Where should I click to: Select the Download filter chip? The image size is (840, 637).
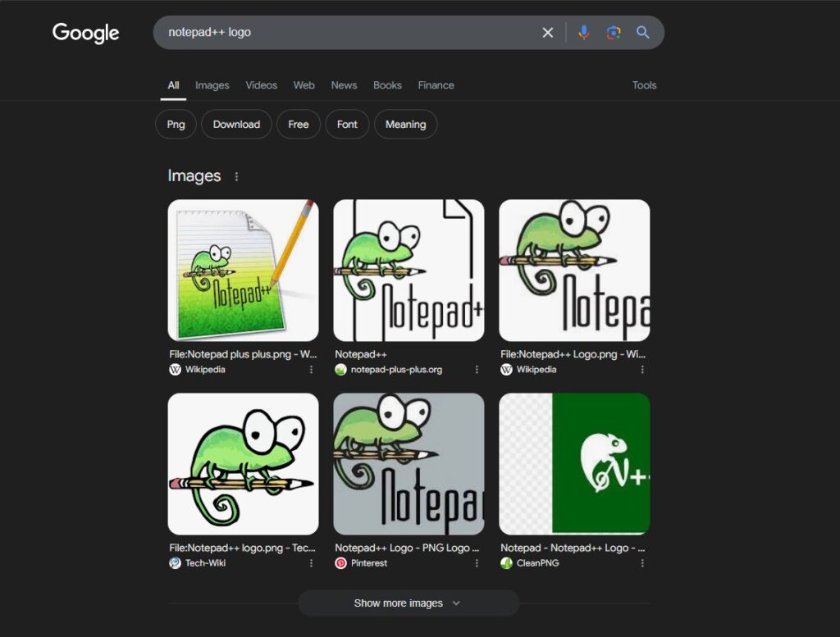click(236, 125)
